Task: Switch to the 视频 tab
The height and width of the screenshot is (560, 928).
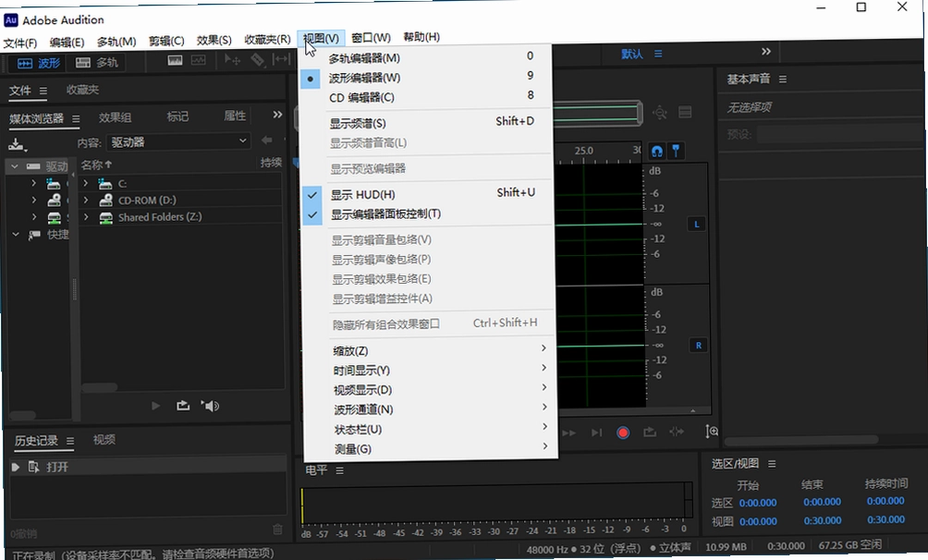Action: coord(104,440)
